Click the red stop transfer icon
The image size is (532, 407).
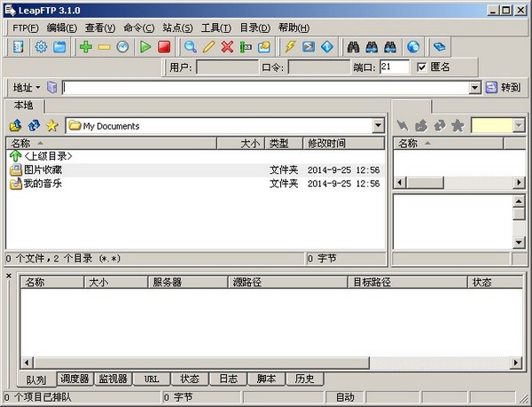coord(163,47)
